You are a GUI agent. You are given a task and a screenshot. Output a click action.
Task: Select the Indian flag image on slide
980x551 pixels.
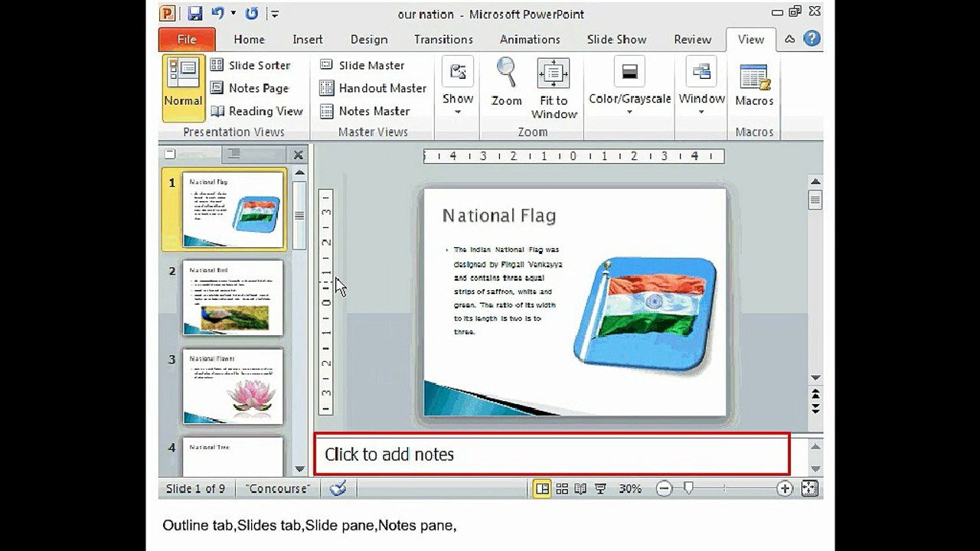click(646, 313)
